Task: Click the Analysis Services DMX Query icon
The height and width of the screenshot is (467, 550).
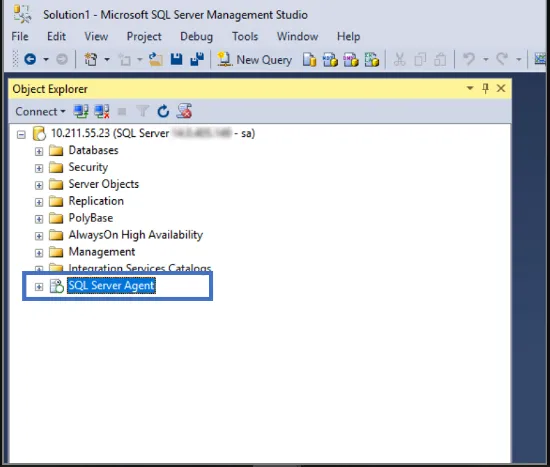Action: [351, 60]
